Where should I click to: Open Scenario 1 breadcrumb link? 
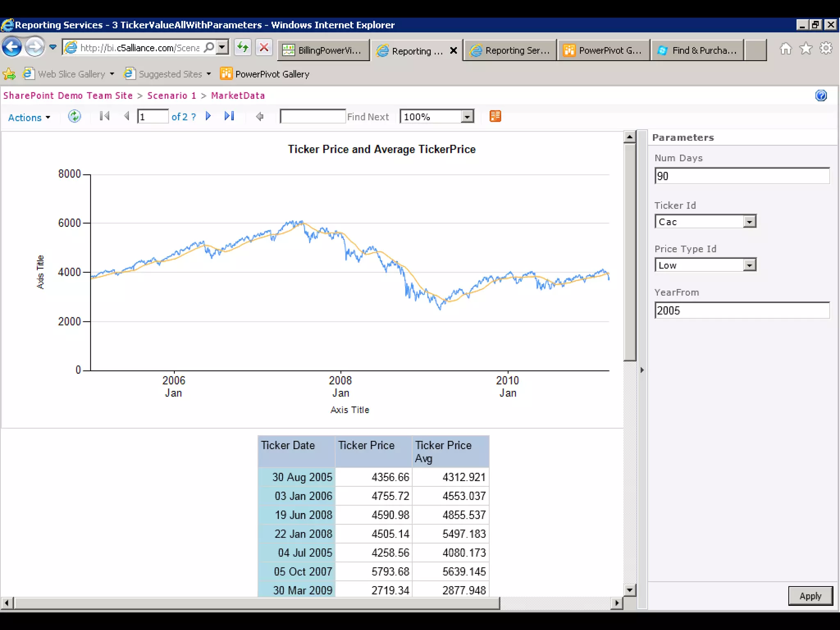171,96
